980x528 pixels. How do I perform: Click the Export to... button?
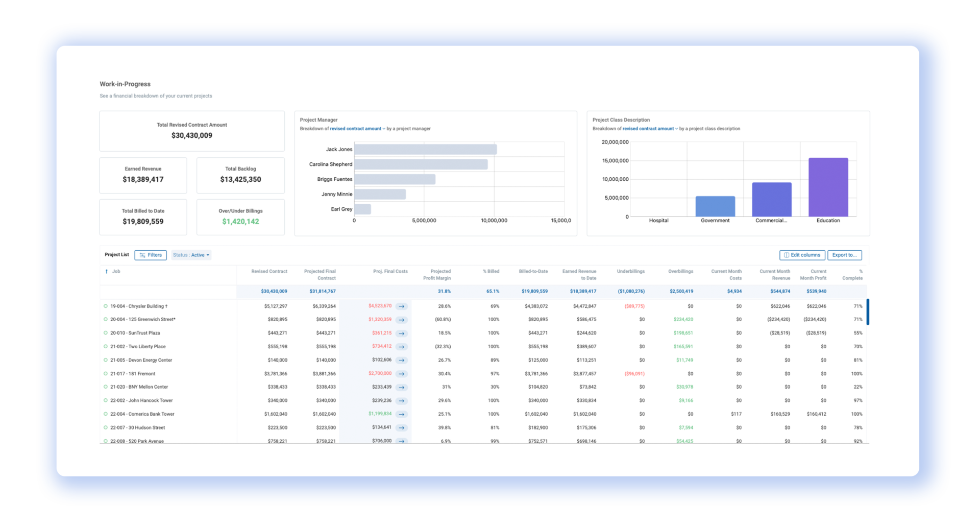[x=844, y=255]
